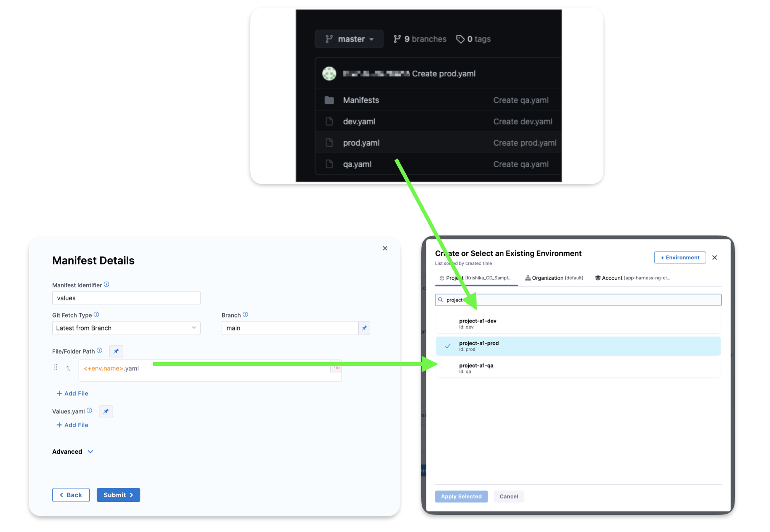Click the pin icon beside File/Folder Path
The width and height of the screenshot is (770, 532).
pyautogui.click(x=116, y=351)
